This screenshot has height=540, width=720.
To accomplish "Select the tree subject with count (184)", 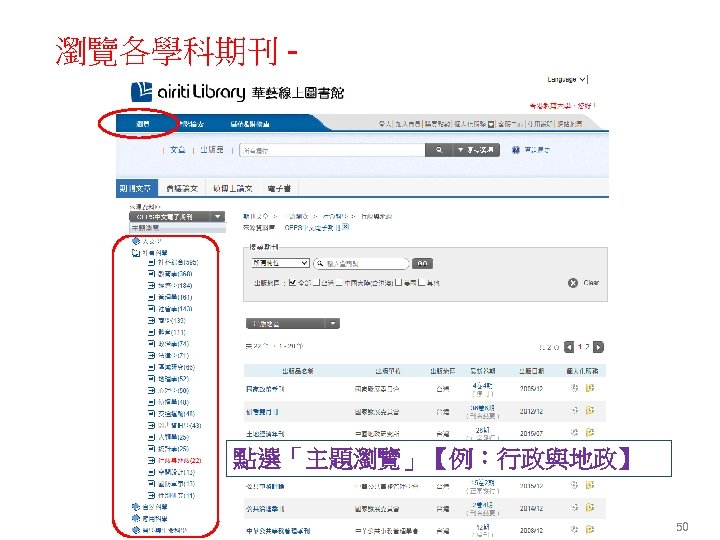I will coord(175,286).
